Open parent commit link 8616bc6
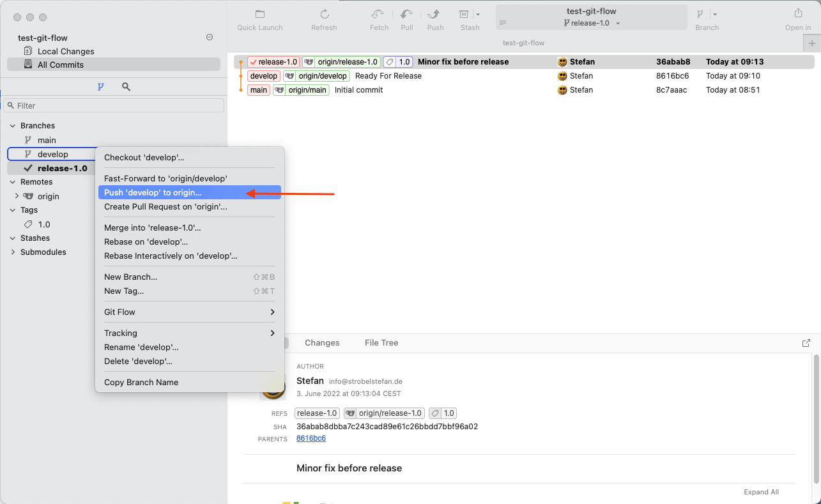 click(311, 438)
